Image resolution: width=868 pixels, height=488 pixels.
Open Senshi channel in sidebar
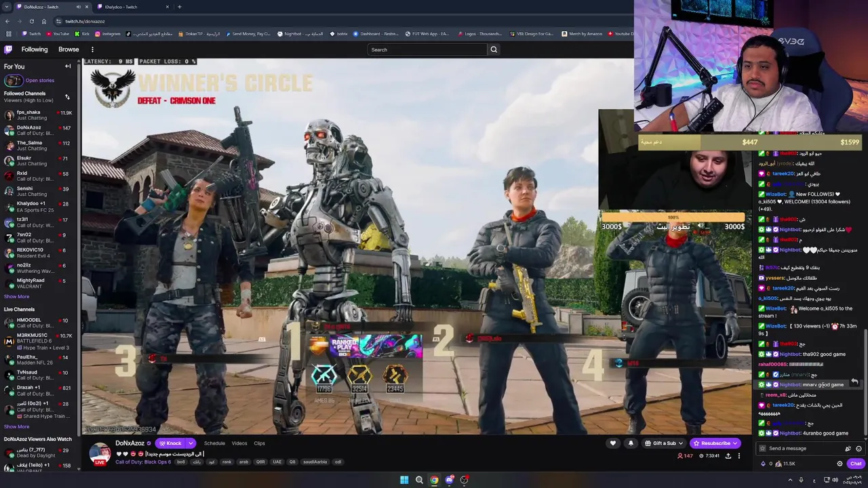point(40,191)
